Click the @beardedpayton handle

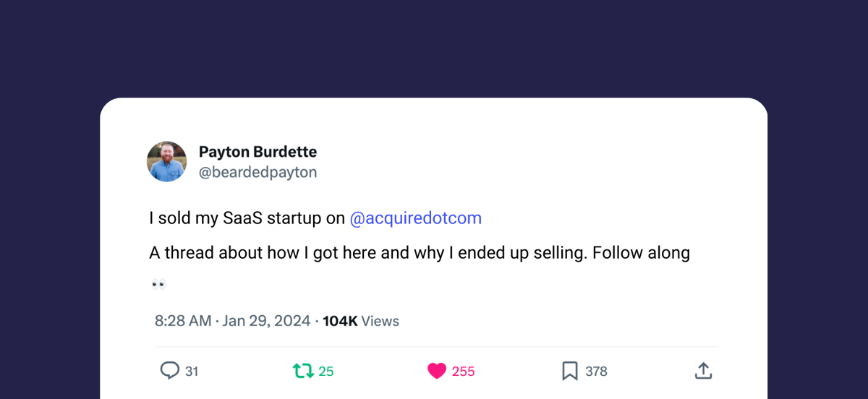click(x=258, y=172)
